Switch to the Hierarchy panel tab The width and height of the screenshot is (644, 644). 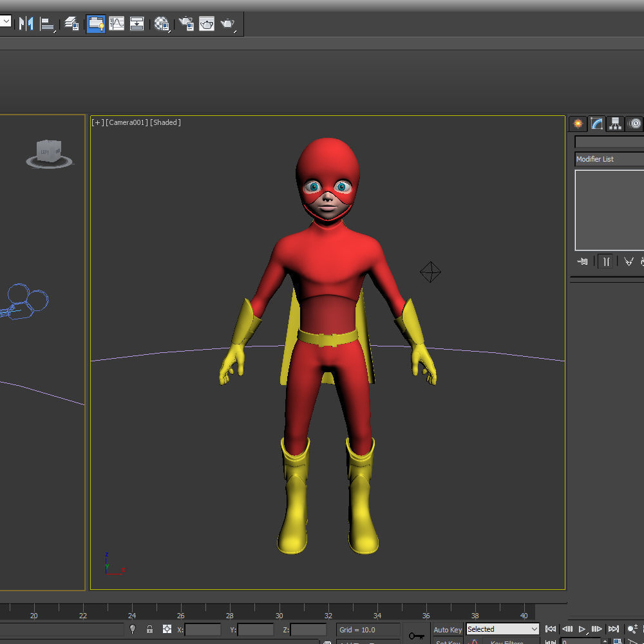pyautogui.click(x=615, y=124)
